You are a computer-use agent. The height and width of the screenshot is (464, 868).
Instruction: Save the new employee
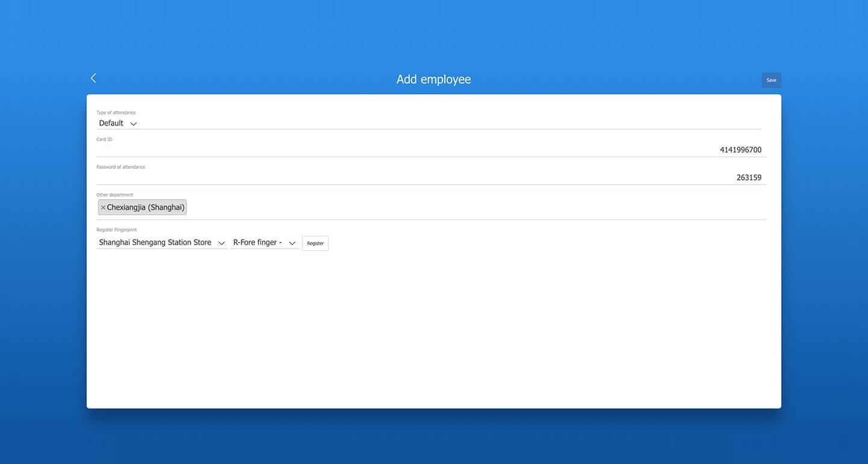[772, 80]
